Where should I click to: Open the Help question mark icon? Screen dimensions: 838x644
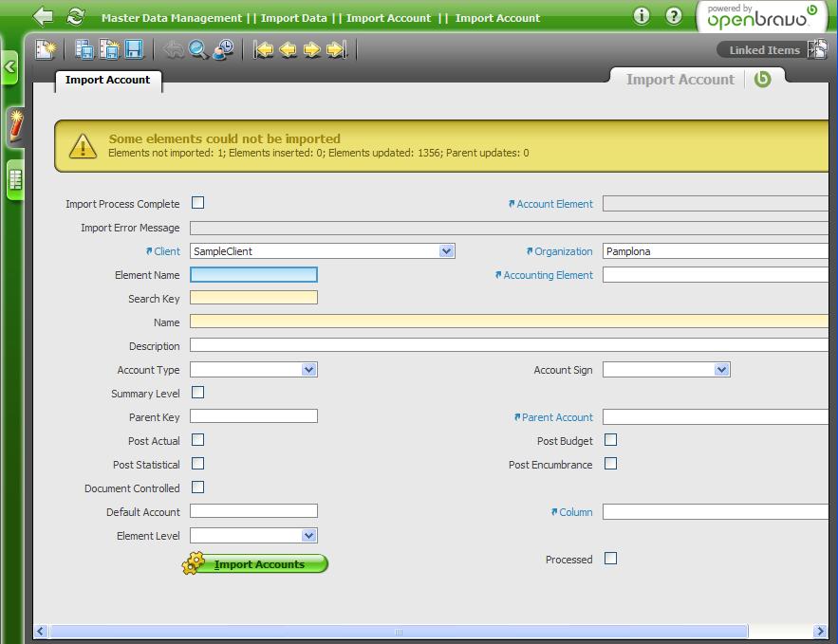tap(673, 16)
